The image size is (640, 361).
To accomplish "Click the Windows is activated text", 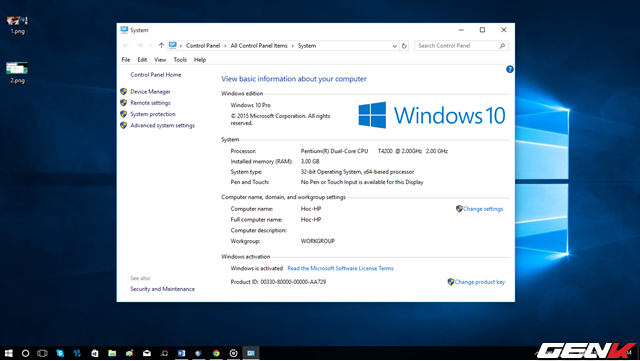I will (x=256, y=268).
